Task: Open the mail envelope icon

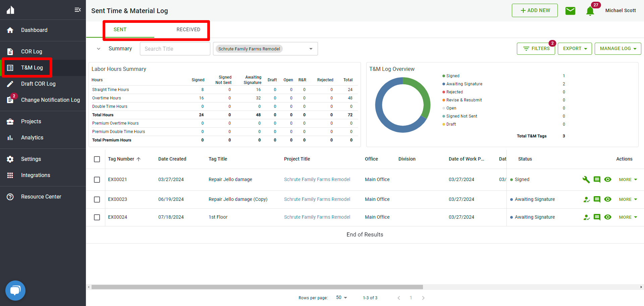Action: click(570, 11)
